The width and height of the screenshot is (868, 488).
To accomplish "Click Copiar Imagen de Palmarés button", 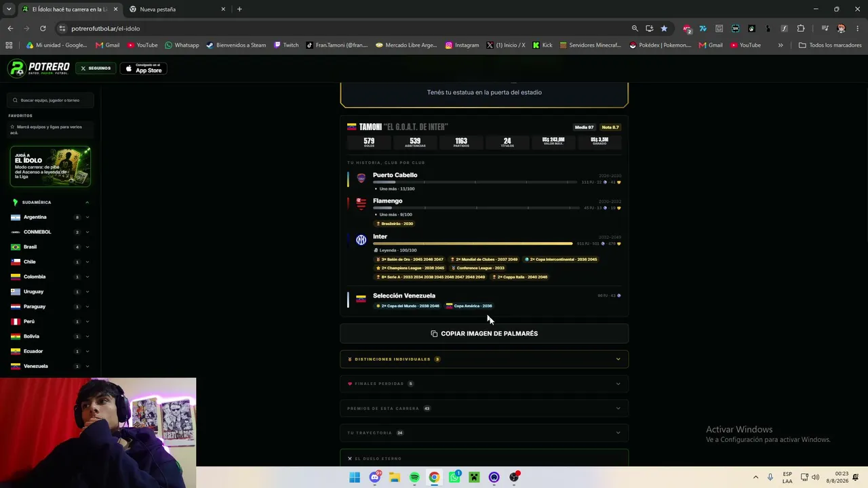I will (x=484, y=333).
